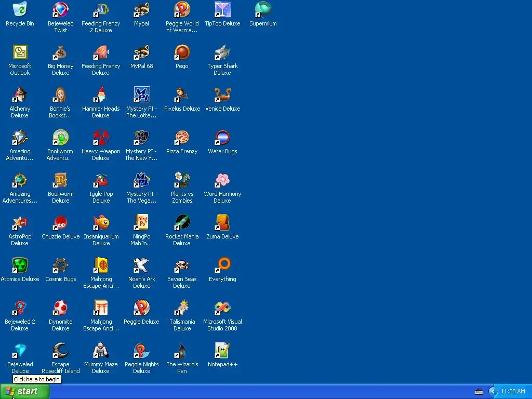This screenshot has height=399, width=532.
Task: Select the Amazing Adventures diamond icon
Action: point(20,137)
